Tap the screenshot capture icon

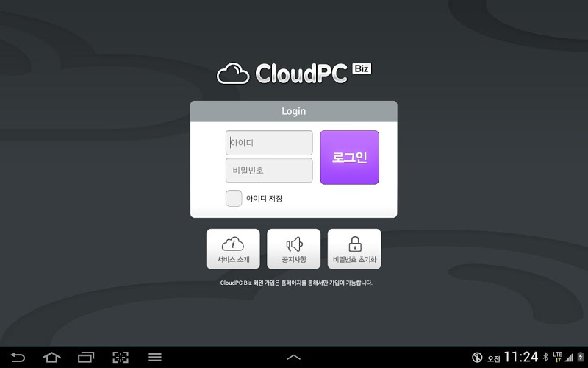pos(121,357)
